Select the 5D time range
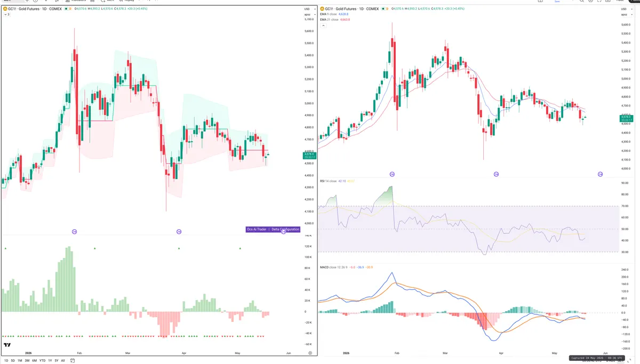The width and height of the screenshot is (640, 364). [x=13, y=361]
